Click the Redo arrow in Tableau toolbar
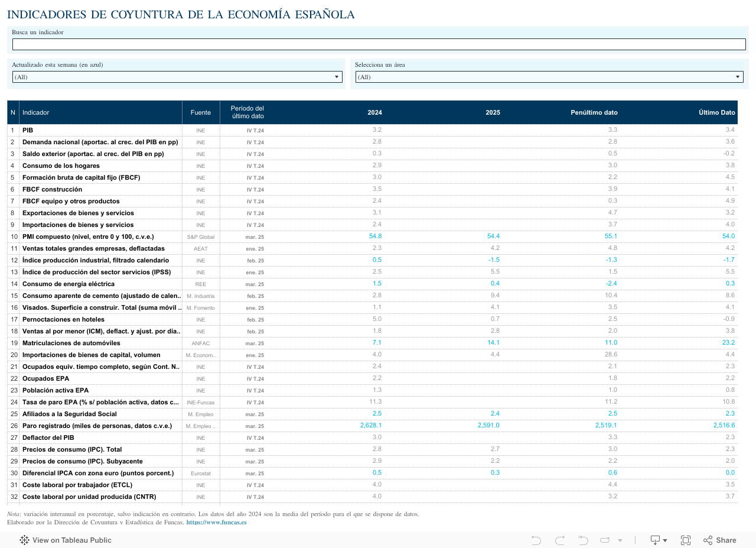The height and width of the screenshot is (548, 756). (x=560, y=540)
